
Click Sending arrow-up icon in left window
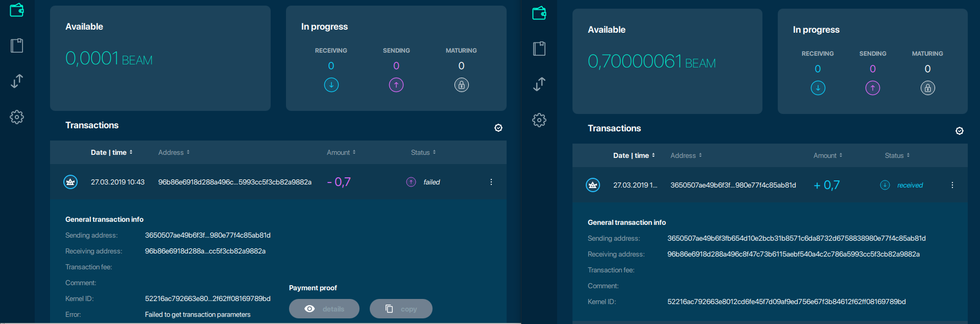pos(396,85)
